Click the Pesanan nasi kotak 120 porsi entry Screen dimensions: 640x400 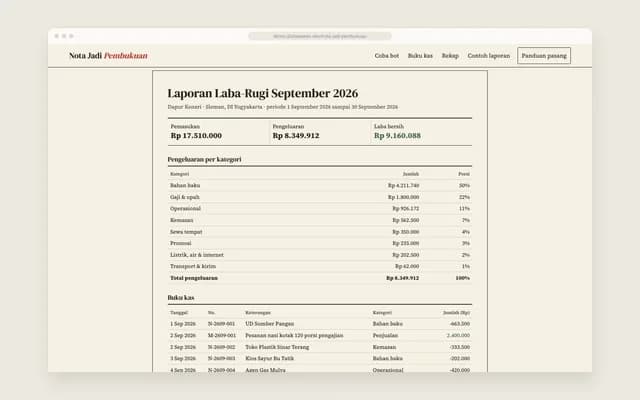tap(294, 336)
